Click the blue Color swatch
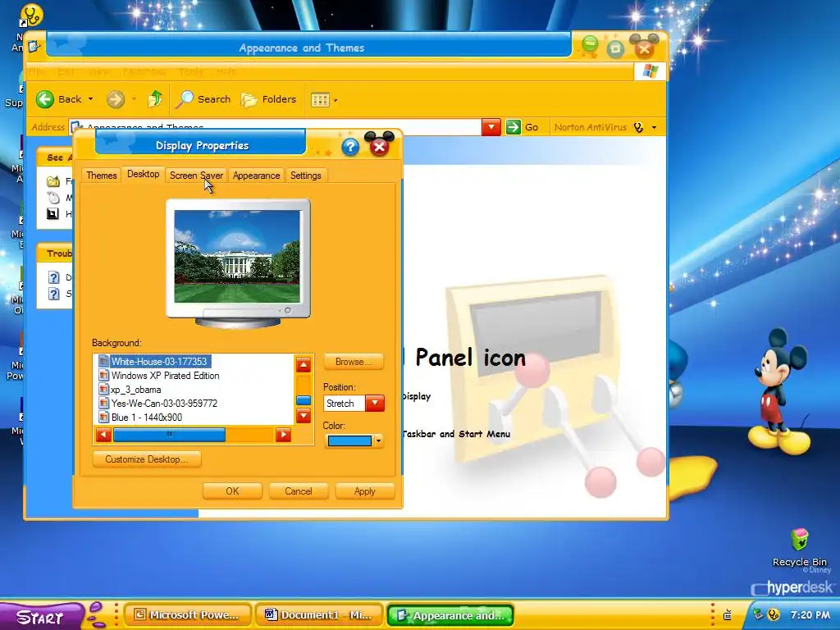The height and width of the screenshot is (630, 840). point(349,441)
